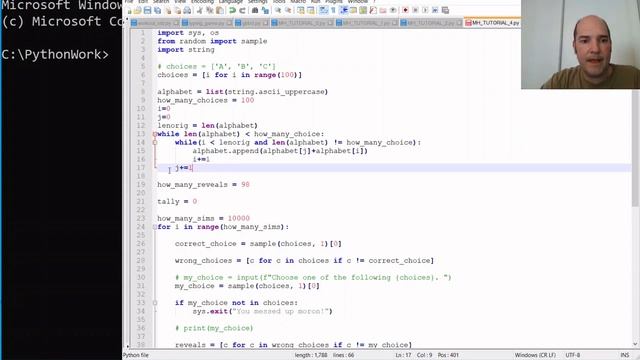Screen dimensions: 640x360
Task: Click the UTF-8 encoding status entry
Action: click(573, 355)
